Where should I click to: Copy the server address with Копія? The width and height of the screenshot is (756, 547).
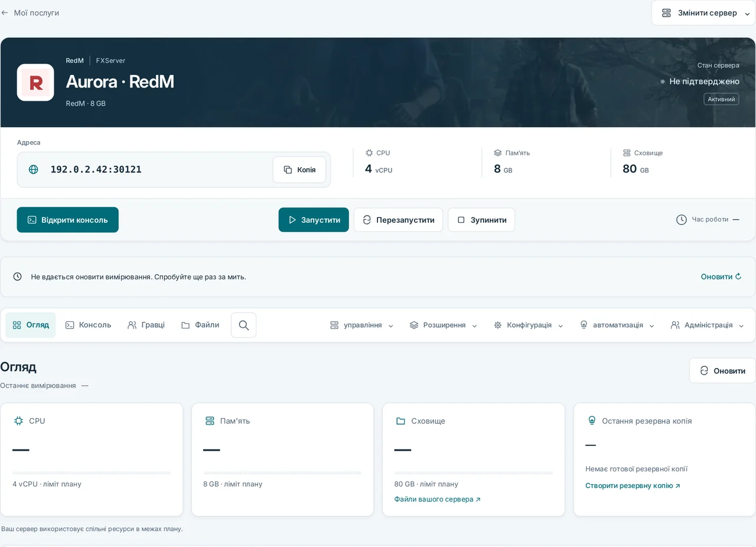(x=299, y=170)
